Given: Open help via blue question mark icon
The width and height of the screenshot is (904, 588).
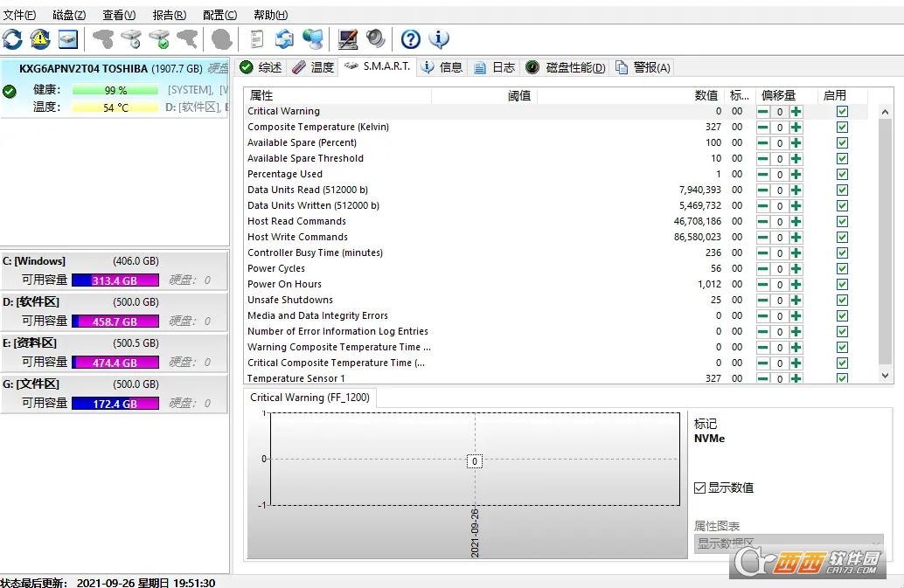Looking at the screenshot, I should [411, 39].
